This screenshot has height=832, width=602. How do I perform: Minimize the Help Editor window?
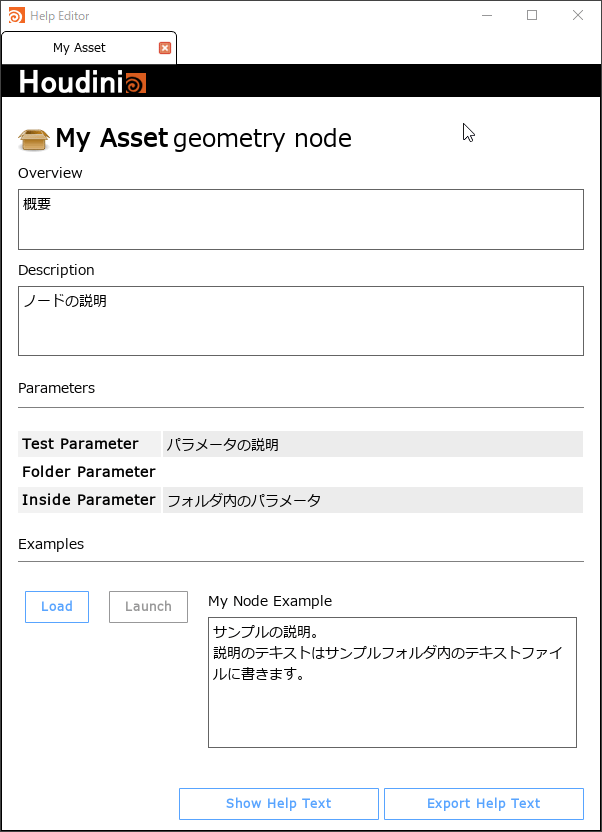[x=486, y=16]
